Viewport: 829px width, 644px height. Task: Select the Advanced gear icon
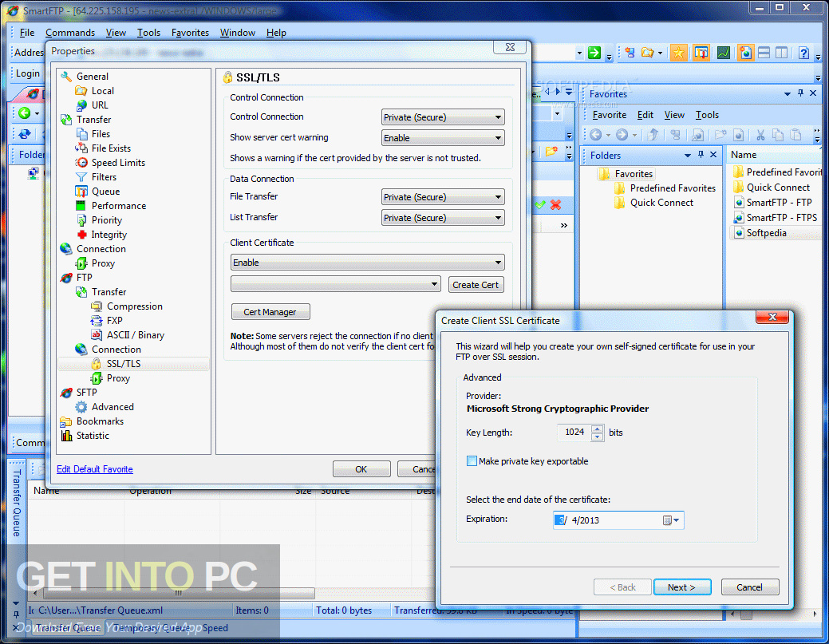[81, 407]
